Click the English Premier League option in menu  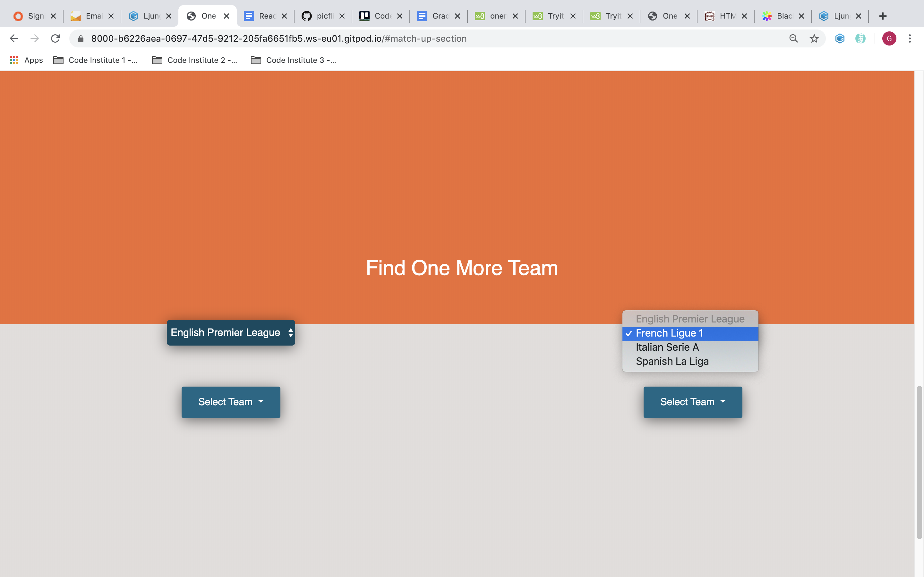point(690,318)
